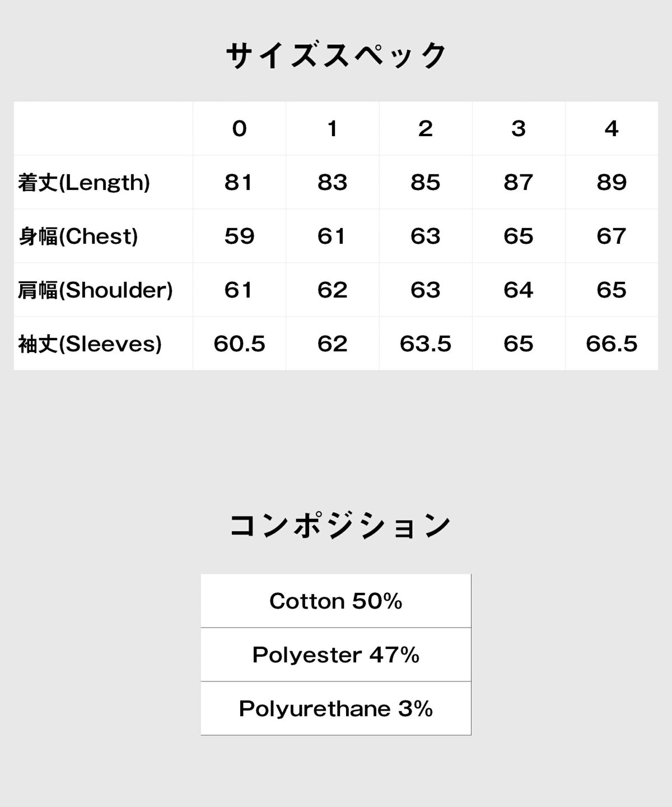Screen dimensions: 672x807
Task: Click Sleeves value 66.5 cell
Action: [612, 344]
